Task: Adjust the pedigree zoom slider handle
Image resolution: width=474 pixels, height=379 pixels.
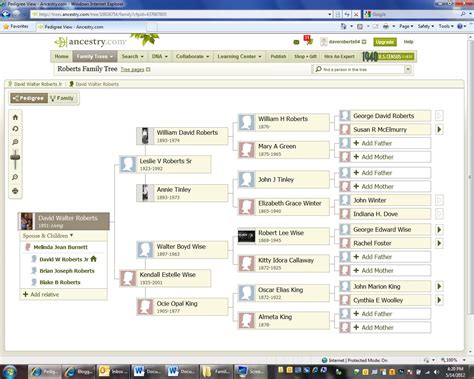Action: pos(15,157)
